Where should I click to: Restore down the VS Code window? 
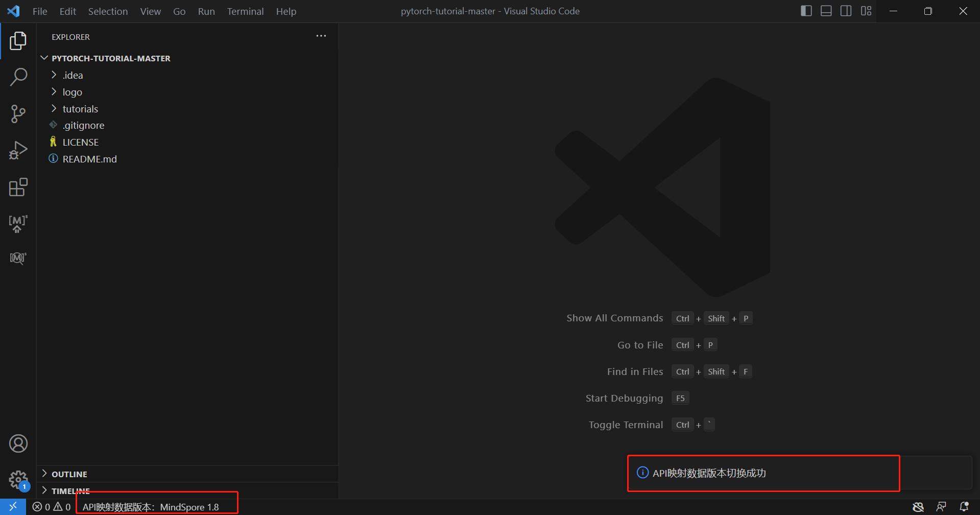(x=928, y=11)
